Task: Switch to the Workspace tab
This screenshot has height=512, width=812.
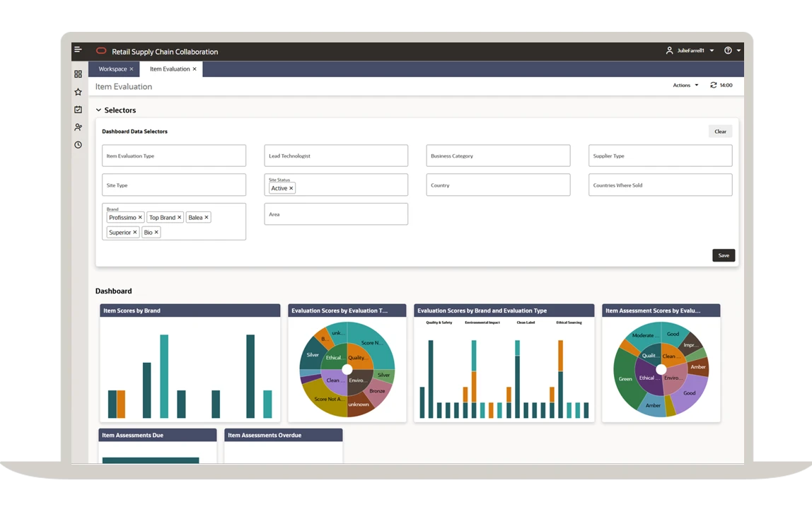Action: [112, 69]
